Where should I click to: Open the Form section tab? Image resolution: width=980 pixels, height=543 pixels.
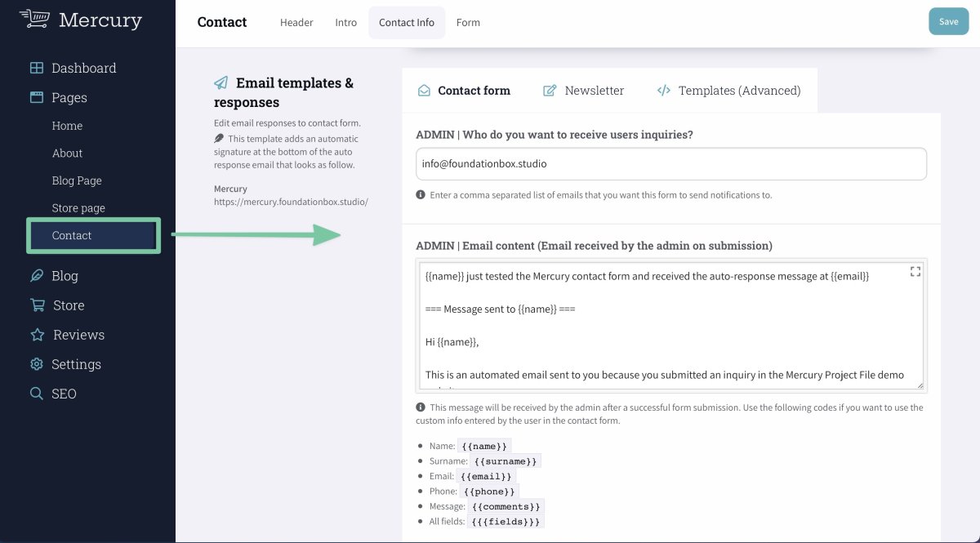pos(468,23)
